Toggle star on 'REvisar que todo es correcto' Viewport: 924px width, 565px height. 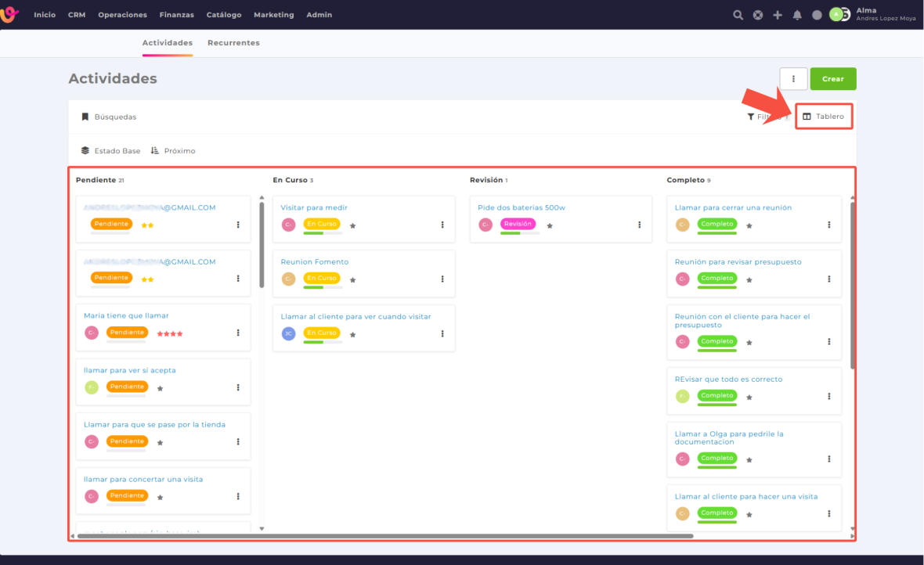click(x=749, y=398)
